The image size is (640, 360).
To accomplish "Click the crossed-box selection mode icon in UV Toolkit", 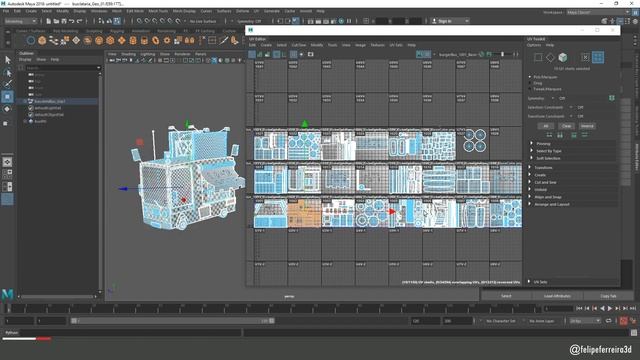I will [x=585, y=57].
